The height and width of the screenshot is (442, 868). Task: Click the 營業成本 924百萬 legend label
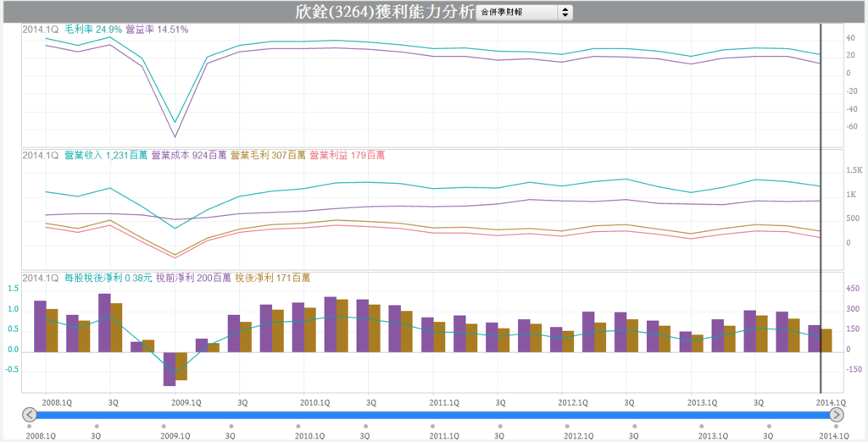(x=189, y=156)
